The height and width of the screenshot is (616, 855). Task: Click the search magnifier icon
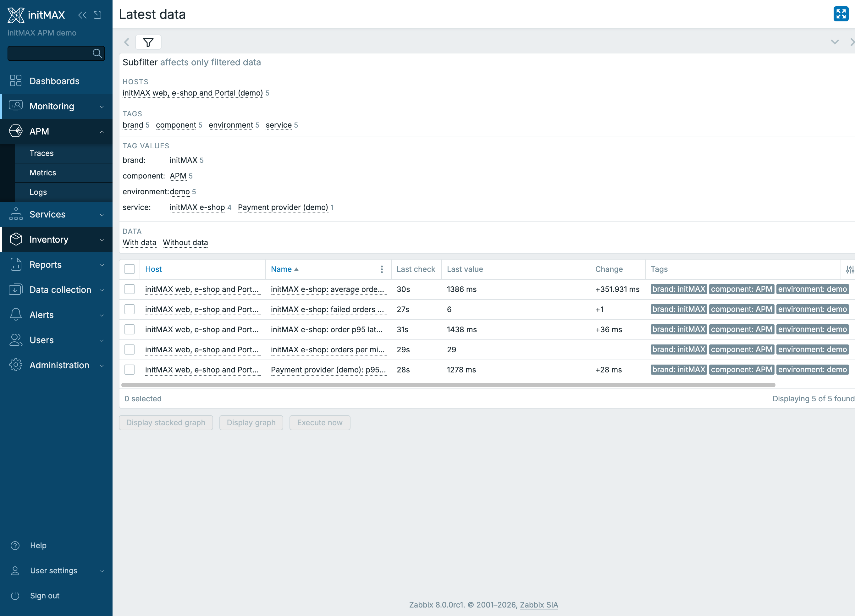[x=97, y=53]
